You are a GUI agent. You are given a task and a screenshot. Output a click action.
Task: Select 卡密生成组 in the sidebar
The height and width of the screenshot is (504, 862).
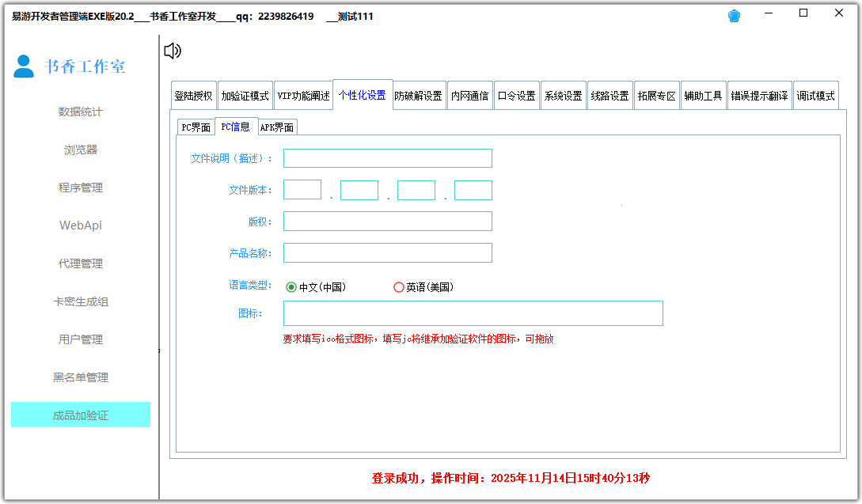click(80, 301)
